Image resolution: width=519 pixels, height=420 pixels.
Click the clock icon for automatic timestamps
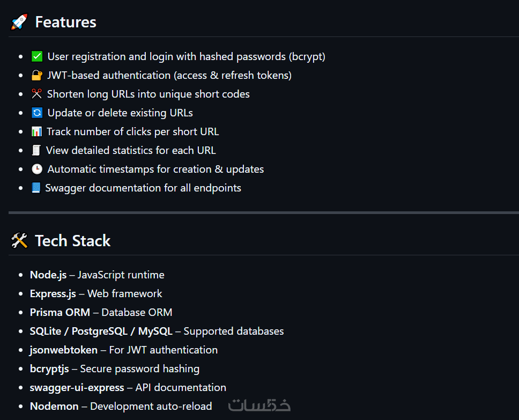[37, 169]
